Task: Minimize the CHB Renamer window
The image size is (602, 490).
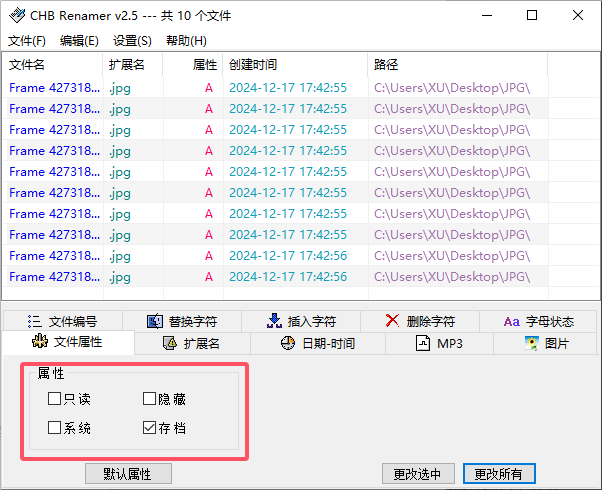Action: [x=487, y=15]
